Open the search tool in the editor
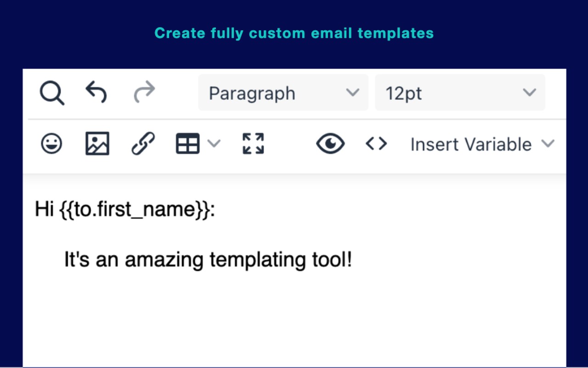Image resolution: width=588 pixels, height=368 pixels. click(52, 92)
